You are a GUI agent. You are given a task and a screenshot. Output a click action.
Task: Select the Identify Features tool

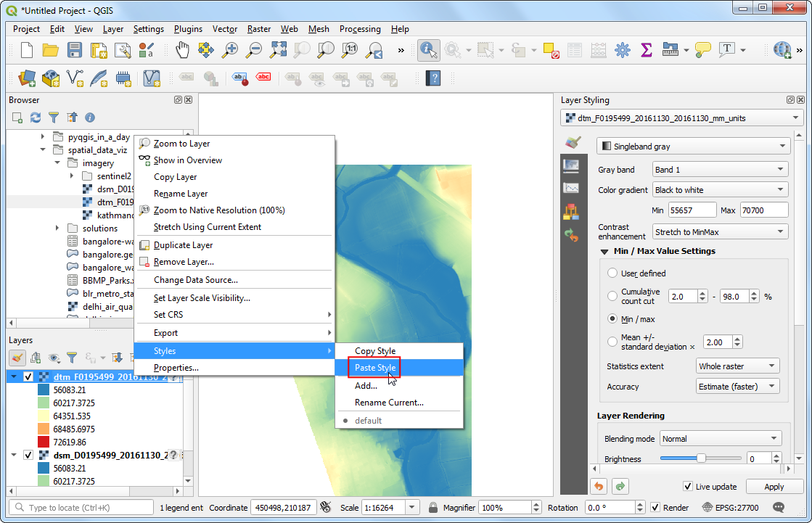pyautogui.click(x=428, y=50)
